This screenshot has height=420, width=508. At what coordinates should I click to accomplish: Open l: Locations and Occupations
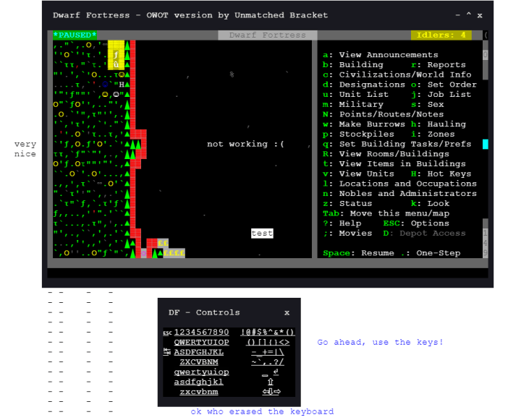[399, 184]
